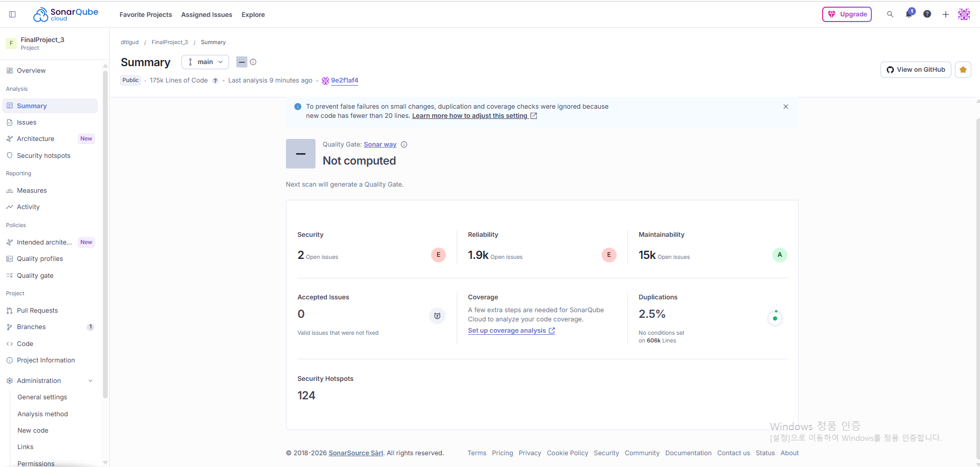Select Summary in the sidebar
The image size is (980, 467).
coord(50,106)
